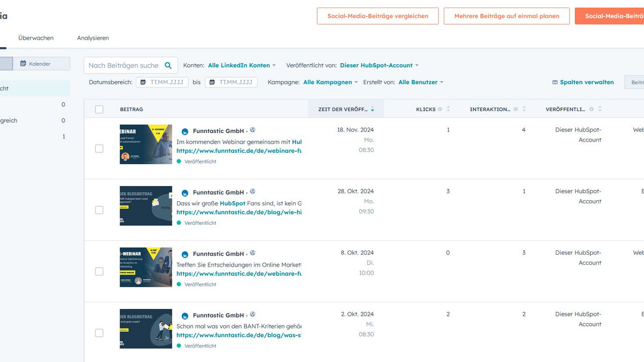Sort by Klicks column arrows
The height and width of the screenshot is (362, 644).
449,109
